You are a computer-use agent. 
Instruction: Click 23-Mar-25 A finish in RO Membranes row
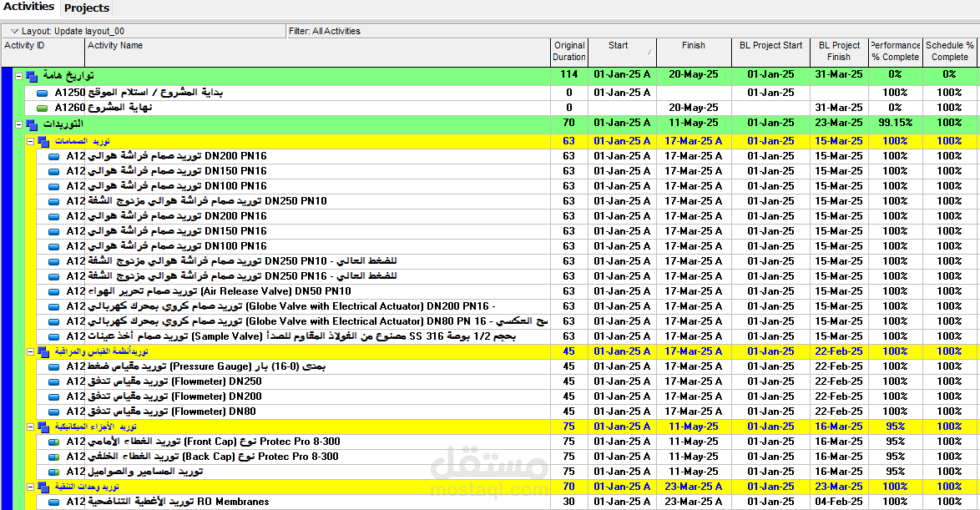[x=694, y=502]
